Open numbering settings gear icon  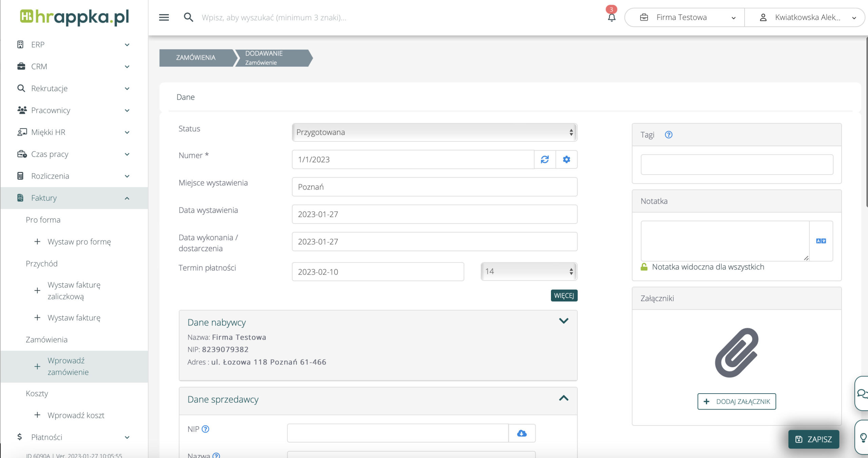coord(566,159)
